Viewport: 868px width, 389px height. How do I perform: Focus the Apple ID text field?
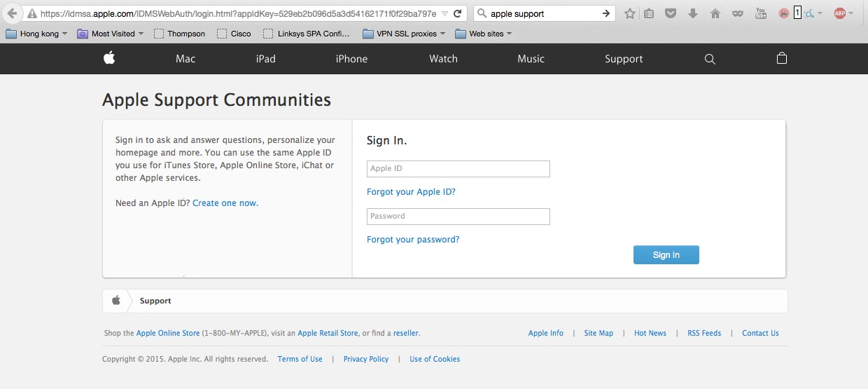pyautogui.click(x=458, y=169)
